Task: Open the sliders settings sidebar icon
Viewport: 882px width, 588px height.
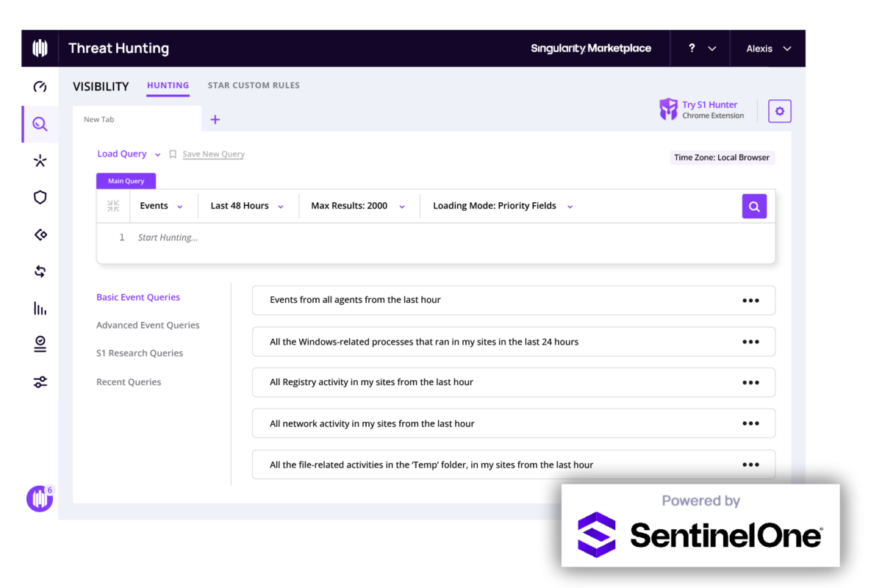Action: pyautogui.click(x=40, y=382)
